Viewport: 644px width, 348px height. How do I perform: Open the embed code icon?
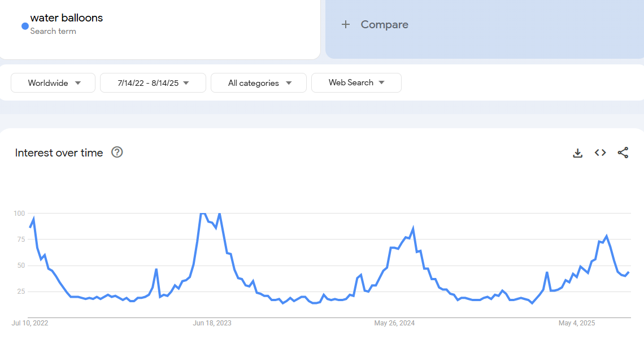click(600, 153)
